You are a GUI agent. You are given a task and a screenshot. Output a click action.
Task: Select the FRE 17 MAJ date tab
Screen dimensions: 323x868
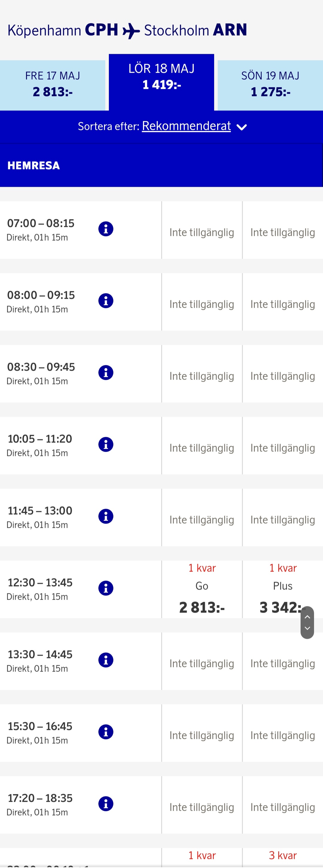click(53, 85)
